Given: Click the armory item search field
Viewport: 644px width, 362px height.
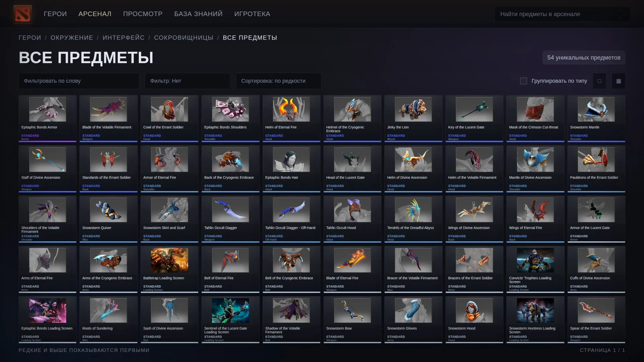Looking at the screenshot, I should 562,14.
